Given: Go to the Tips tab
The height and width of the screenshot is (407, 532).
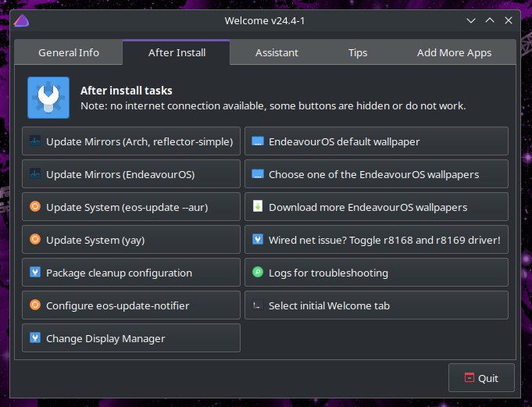Looking at the screenshot, I should click(x=358, y=52).
